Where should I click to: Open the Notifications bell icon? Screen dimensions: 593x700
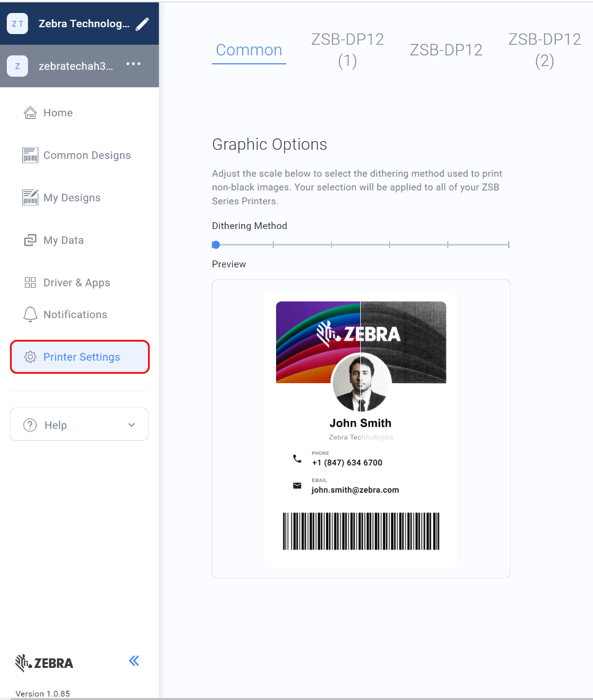tap(30, 314)
